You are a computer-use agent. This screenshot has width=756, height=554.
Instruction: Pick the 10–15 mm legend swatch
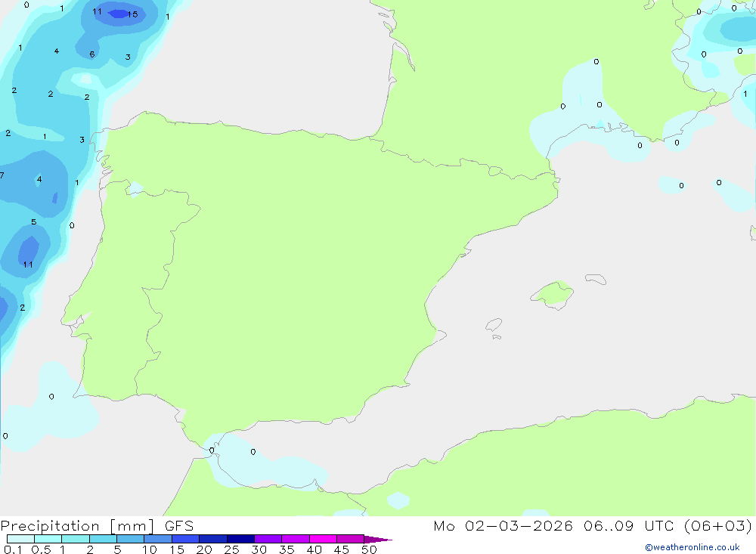tap(158, 539)
